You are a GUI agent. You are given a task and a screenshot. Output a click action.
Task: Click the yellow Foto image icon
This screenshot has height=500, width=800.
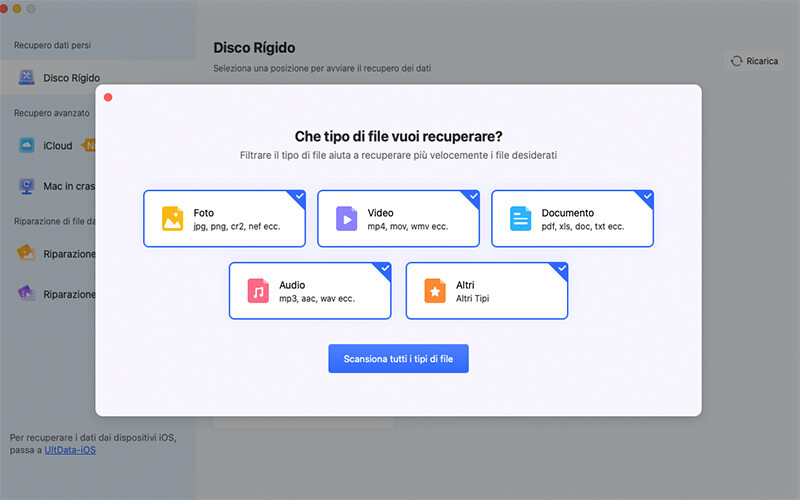pyautogui.click(x=172, y=219)
